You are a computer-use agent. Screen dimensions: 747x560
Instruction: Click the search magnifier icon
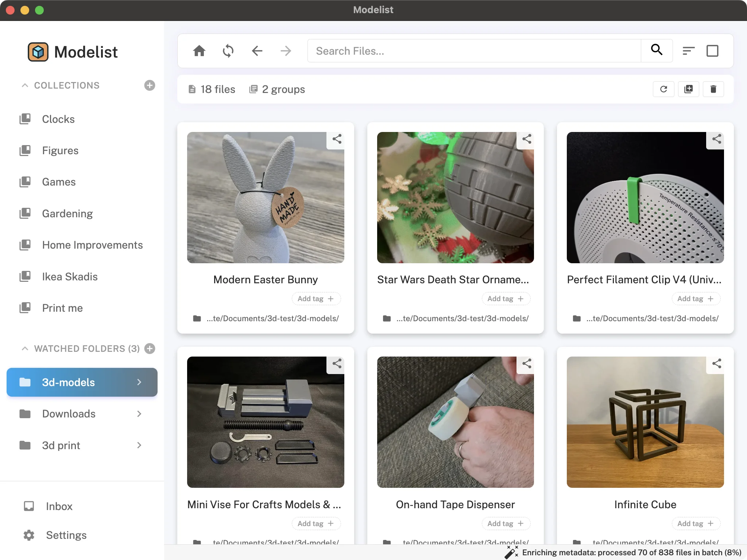click(656, 51)
